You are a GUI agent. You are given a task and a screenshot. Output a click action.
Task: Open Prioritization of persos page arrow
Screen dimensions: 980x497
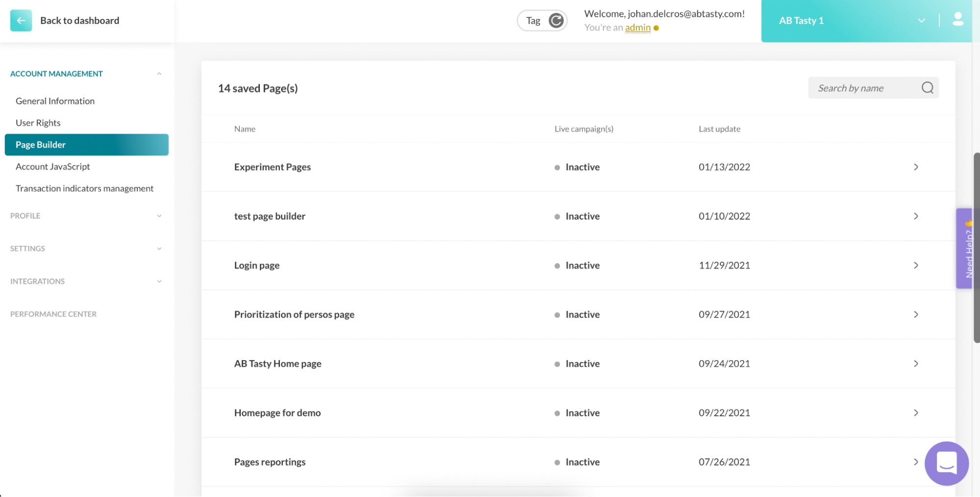(916, 314)
